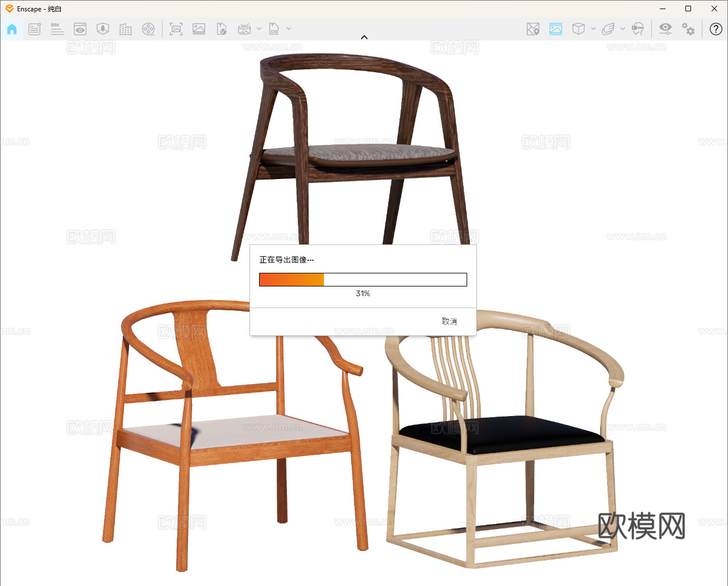Click the batch image rendering icon
This screenshot has height=586, width=728.
click(x=199, y=29)
